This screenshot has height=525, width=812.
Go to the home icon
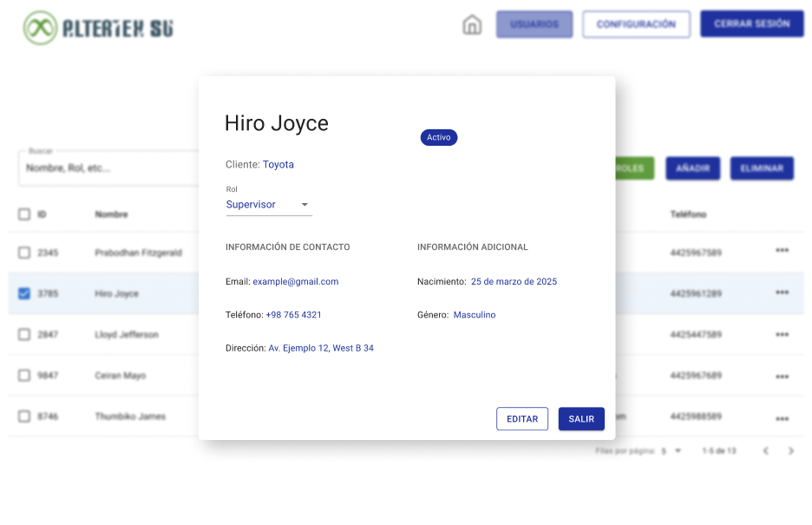tap(472, 24)
